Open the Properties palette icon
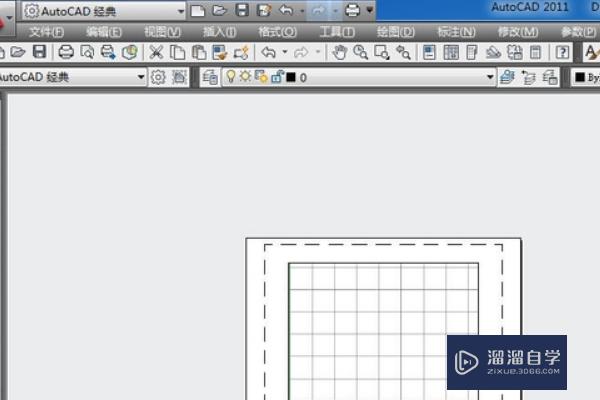This screenshot has width=600, height=400. pyautogui.click(x=429, y=52)
